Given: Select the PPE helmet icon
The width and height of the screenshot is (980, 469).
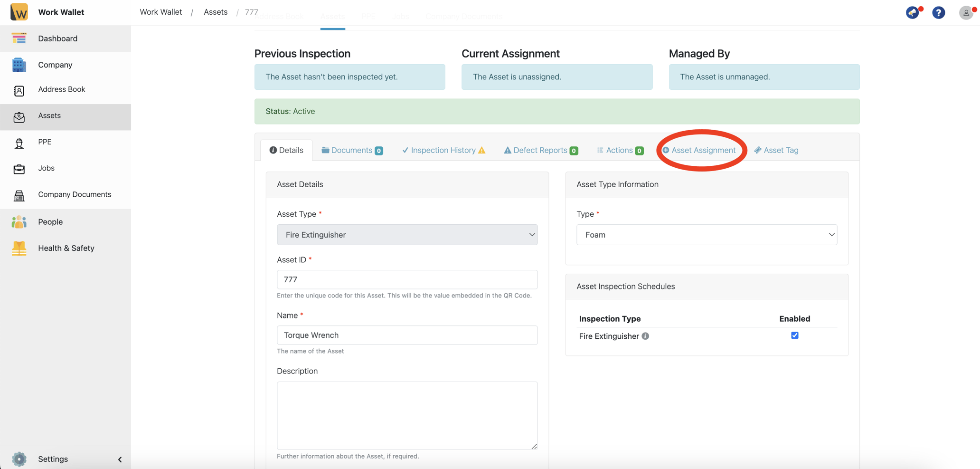Looking at the screenshot, I should point(19,143).
